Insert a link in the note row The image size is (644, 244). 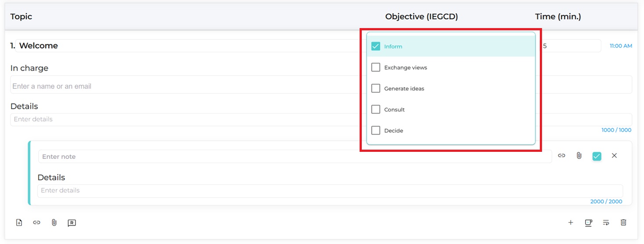[561, 156]
